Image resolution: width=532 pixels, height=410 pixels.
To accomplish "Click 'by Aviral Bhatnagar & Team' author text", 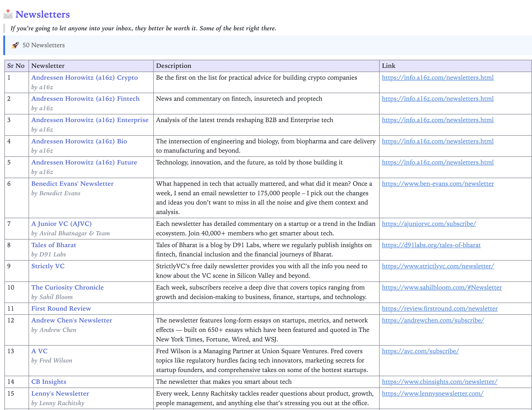I will coord(71,233).
